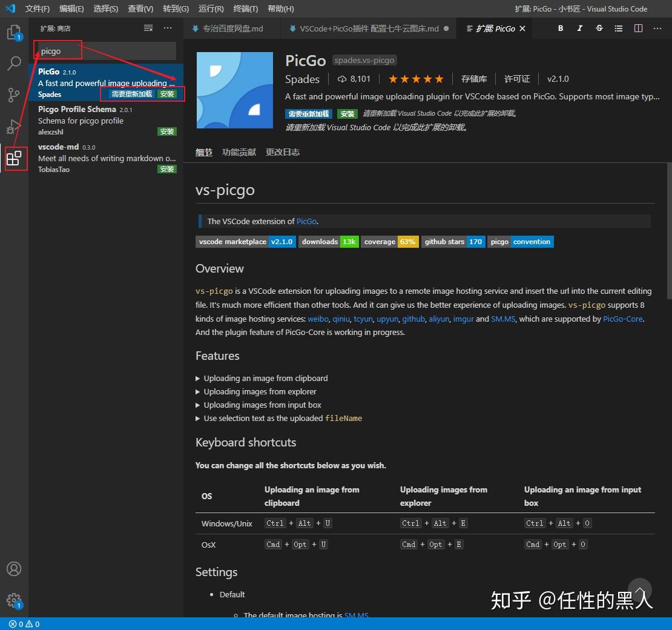
Task: Click the errors and warnings status indicator
Action: point(24,624)
